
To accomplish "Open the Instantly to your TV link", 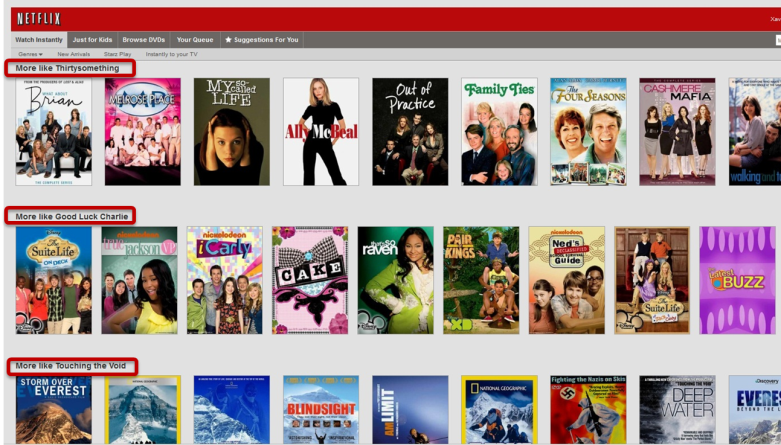I will click(x=171, y=54).
